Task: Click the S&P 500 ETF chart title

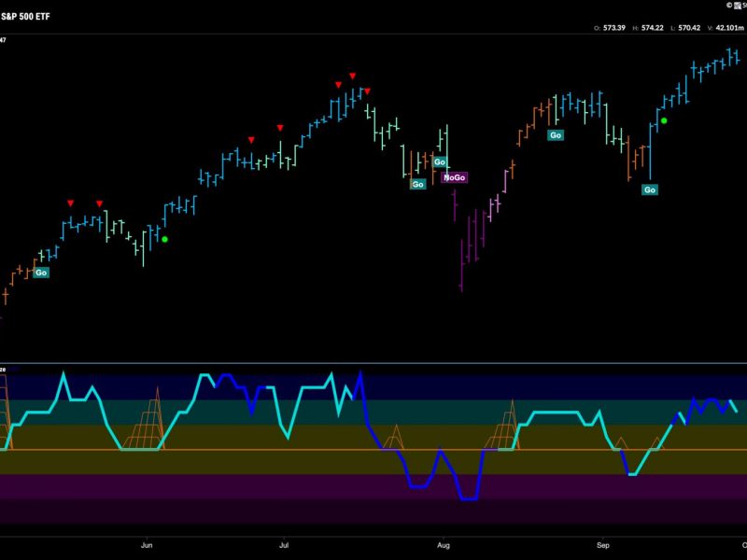Action: point(25,17)
